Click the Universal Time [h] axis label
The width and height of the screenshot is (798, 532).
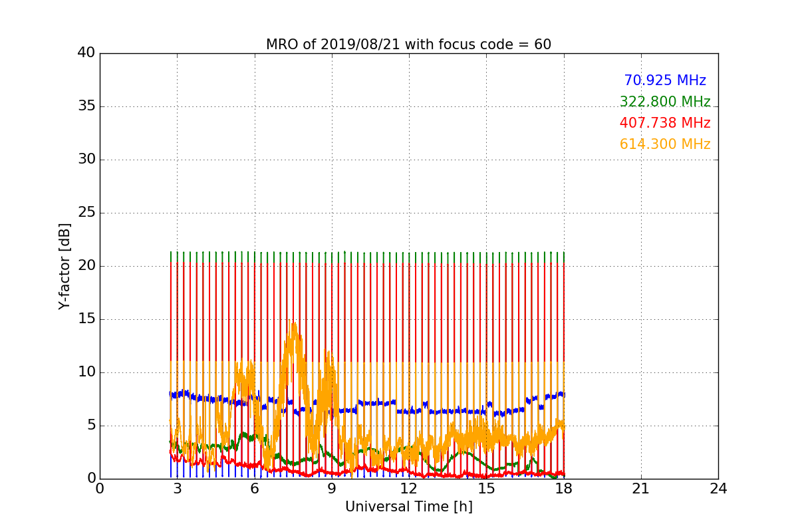[x=408, y=507]
